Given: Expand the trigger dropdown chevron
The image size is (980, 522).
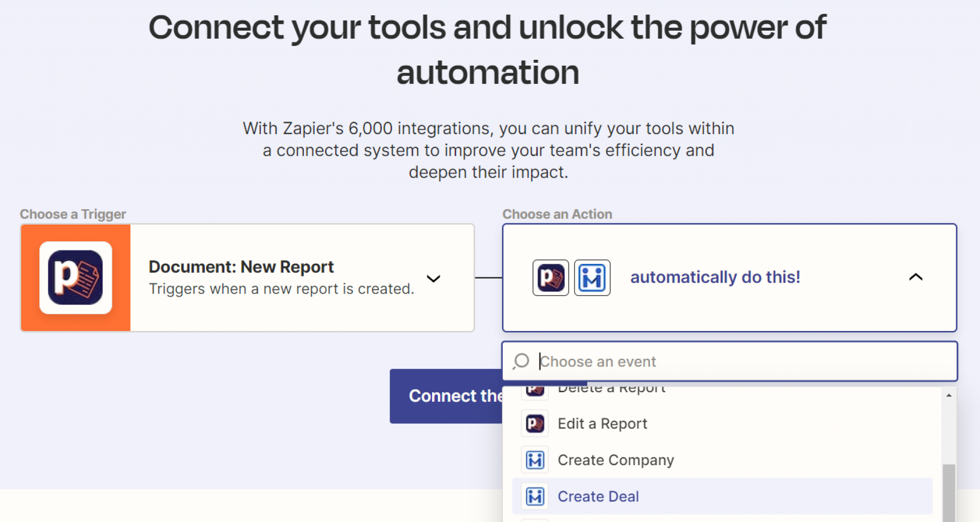Looking at the screenshot, I should tap(434, 279).
